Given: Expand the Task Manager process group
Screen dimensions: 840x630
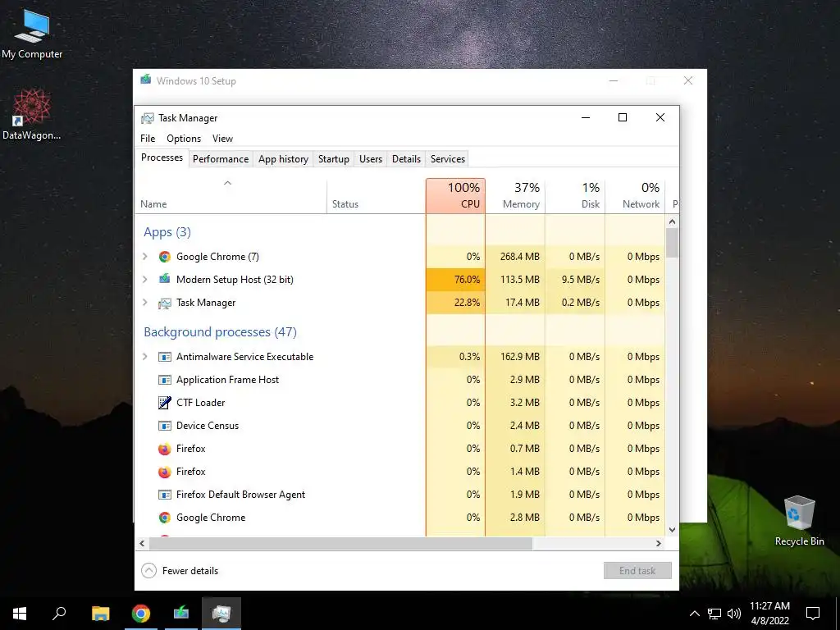Looking at the screenshot, I should tap(144, 303).
